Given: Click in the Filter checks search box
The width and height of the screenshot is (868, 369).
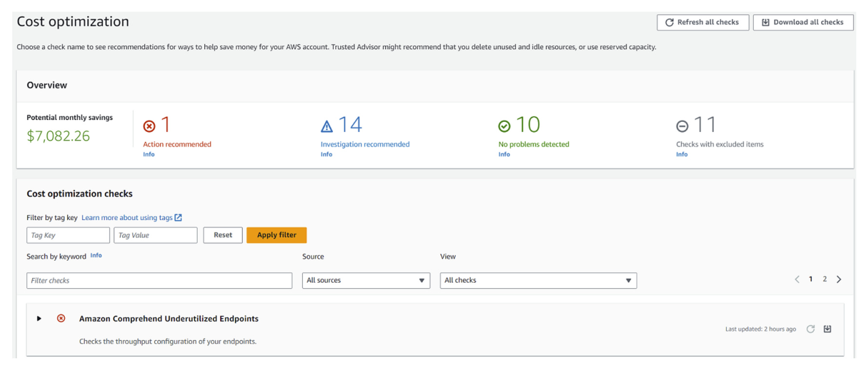Looking at the screenshot, I should tap(160, 280).
